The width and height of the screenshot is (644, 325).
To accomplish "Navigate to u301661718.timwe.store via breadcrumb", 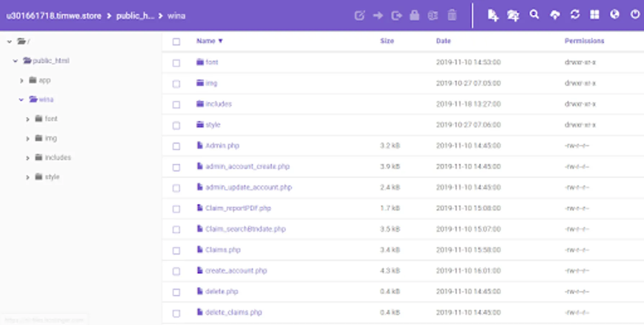I will tap(53, 16).
